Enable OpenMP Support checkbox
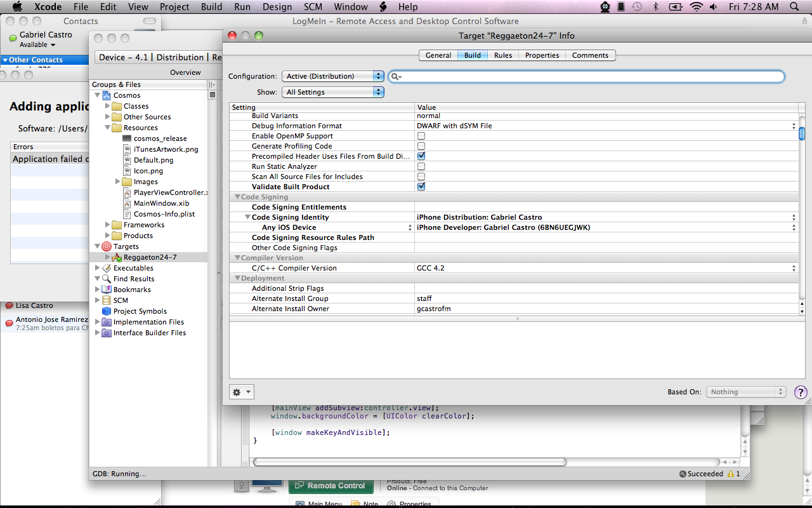This screenshot has width=812, height=508. (421, 136)
